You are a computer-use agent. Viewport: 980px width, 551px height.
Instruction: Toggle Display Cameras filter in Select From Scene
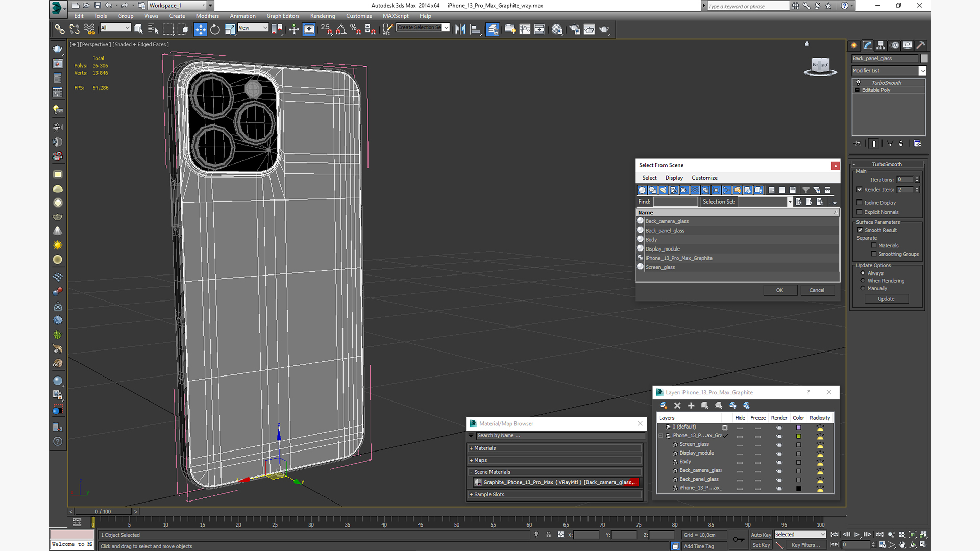[674, 190]
